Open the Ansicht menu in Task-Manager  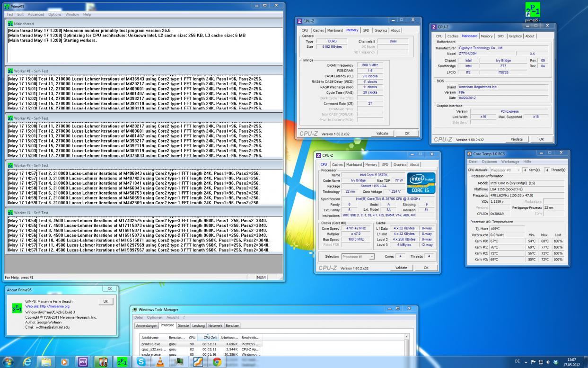click(x=173, y=317)
